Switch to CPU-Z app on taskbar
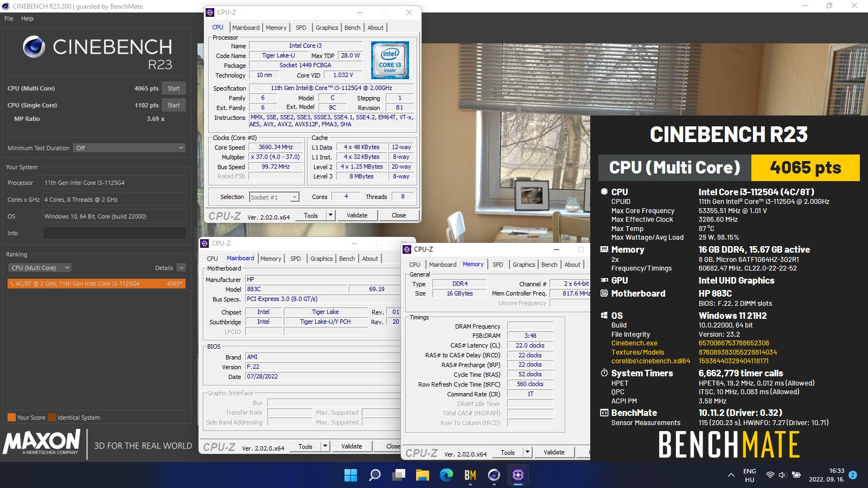868x488 pixels. point(518,475)
